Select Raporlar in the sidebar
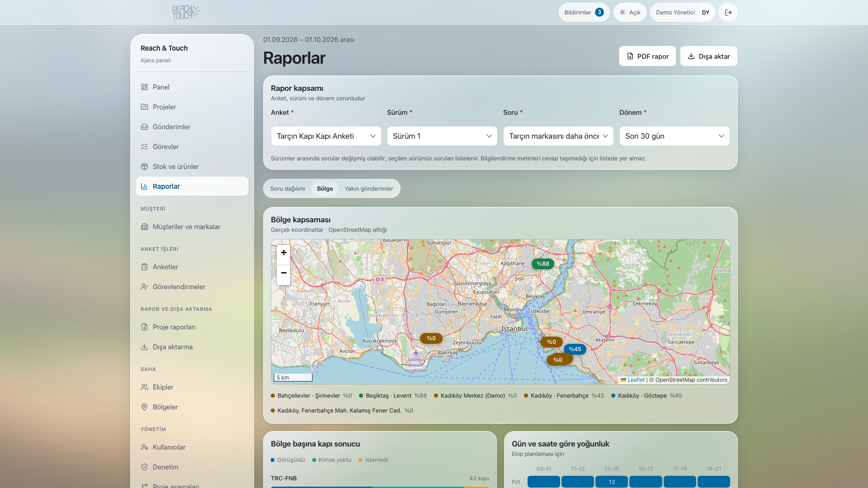Image resolution: width=868 pixels, height=488 pixels. coord(192,186)
